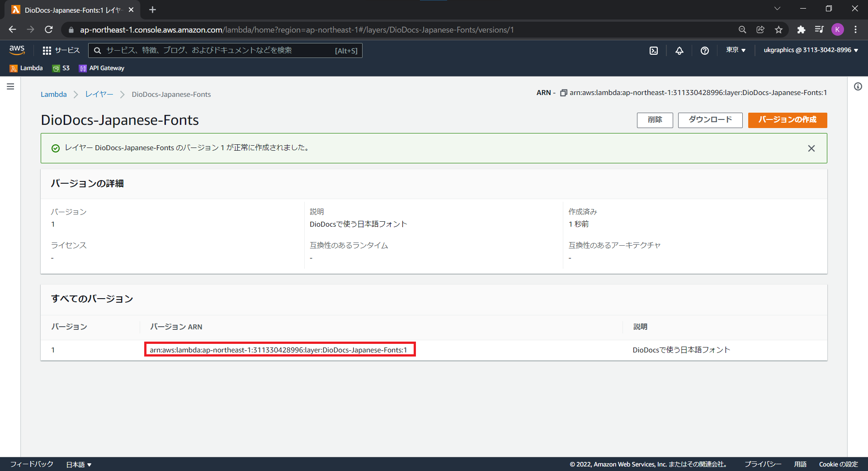This screenshot has width=868, height=471.
Task: Open the info panel icon
Action: (858, 86)
